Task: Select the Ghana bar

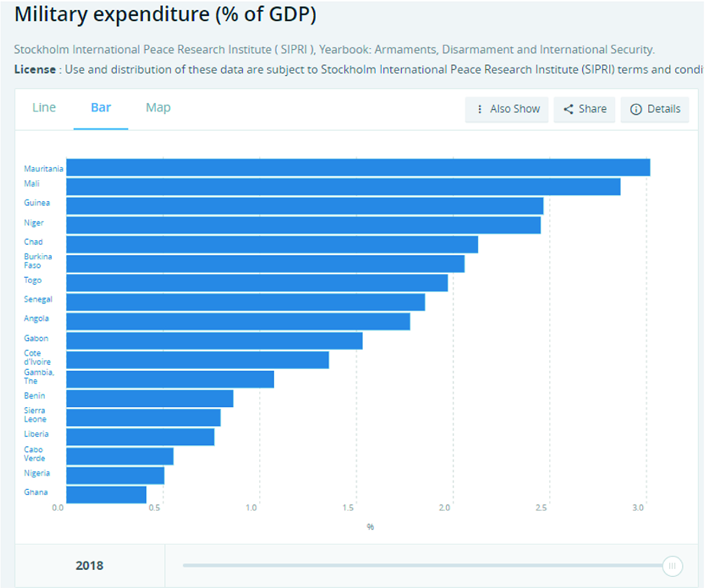Action: tap(106, 495)
